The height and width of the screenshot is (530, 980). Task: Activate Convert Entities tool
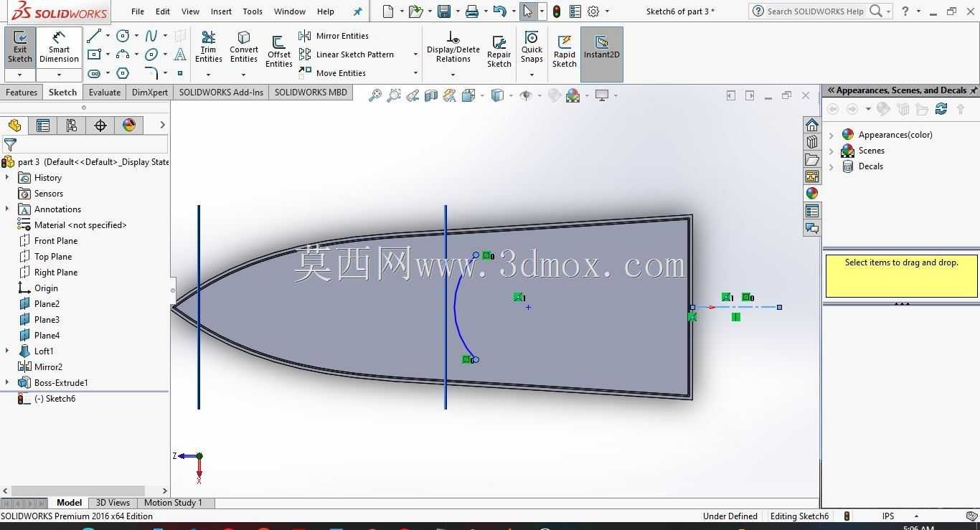coord(244,47)
